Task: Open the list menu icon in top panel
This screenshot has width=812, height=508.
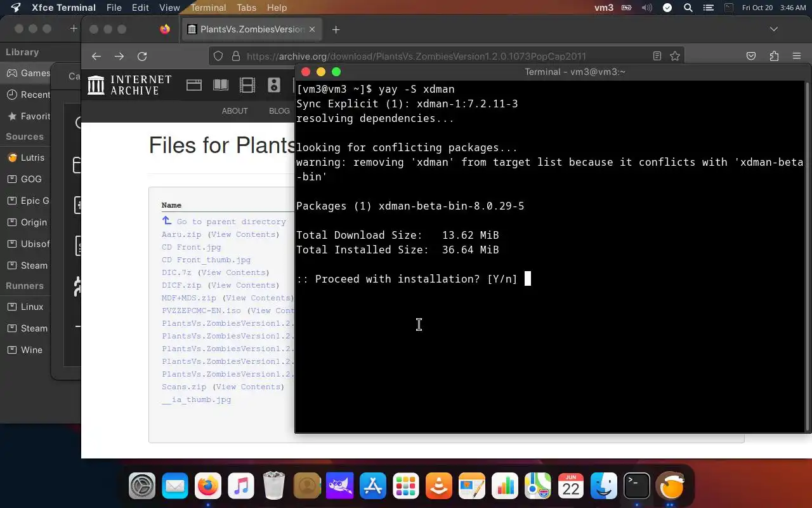Action: pos(709,8)
